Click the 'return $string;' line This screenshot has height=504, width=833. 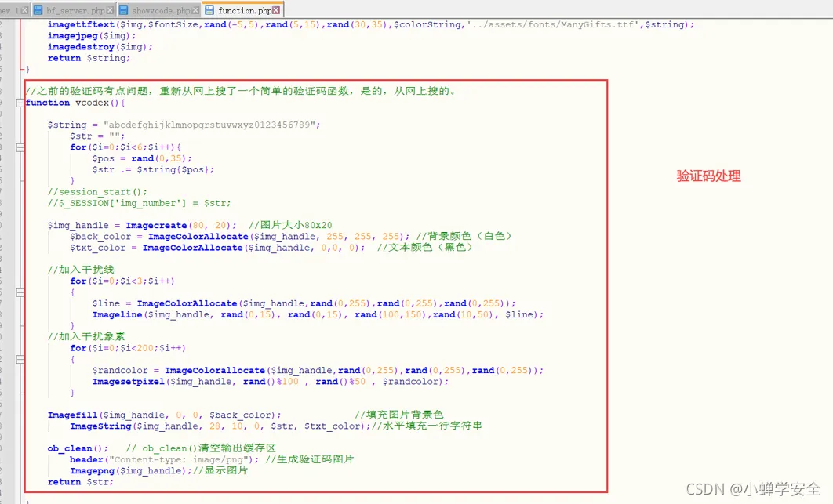pyautogui.click(x=89, y=58)
